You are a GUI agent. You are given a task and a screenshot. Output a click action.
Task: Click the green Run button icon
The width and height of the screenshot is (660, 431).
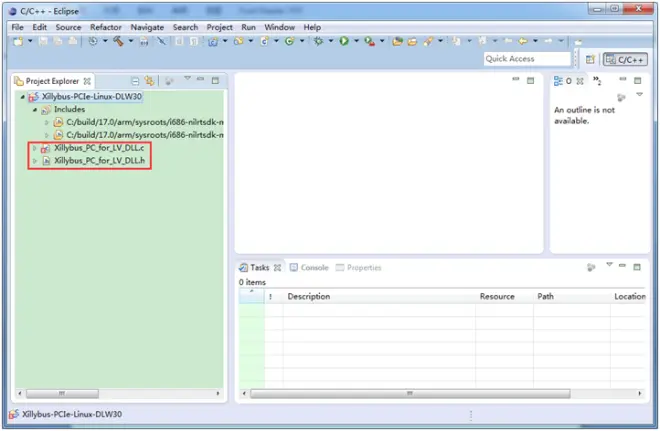(x=344, y=41)
